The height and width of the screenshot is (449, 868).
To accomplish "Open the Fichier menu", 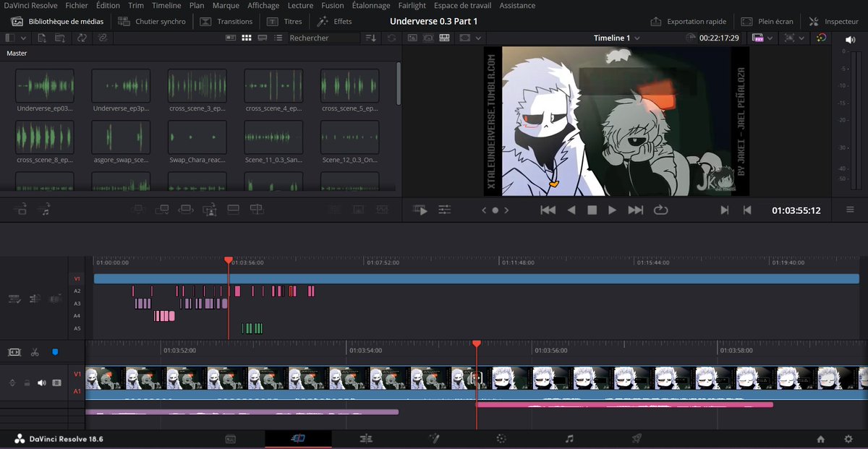I will (x=76, y=6).
